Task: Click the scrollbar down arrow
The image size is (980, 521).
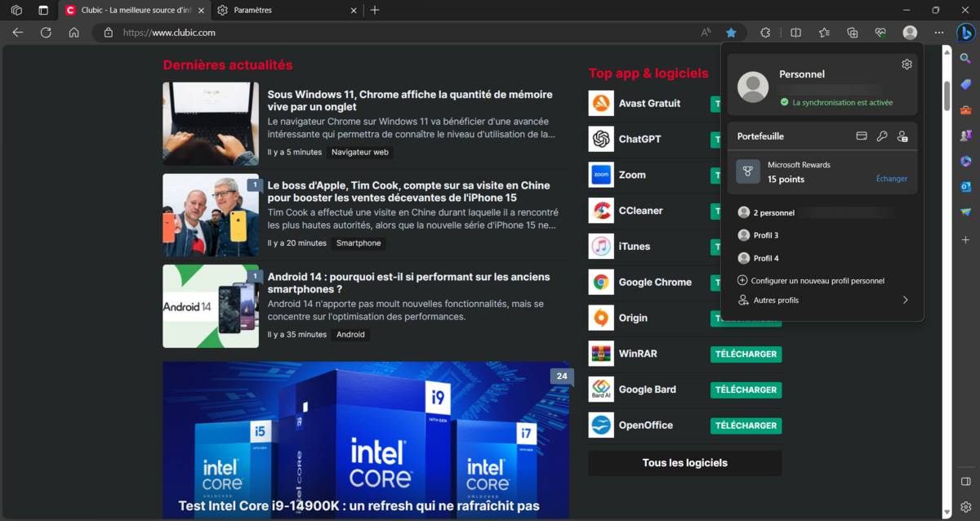Action: 947,512
